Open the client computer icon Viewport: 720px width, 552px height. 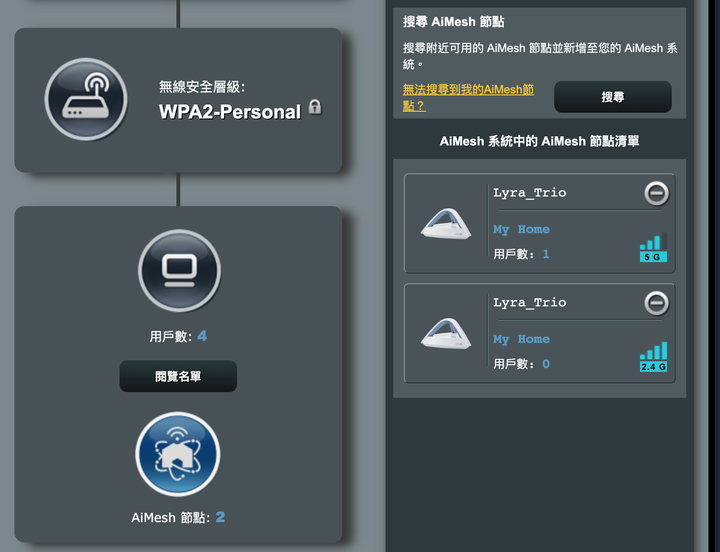coord(179,270)
